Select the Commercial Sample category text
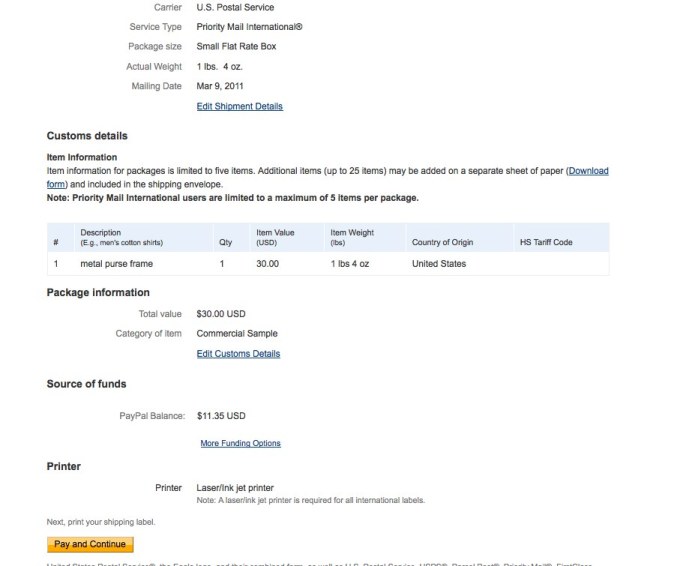The image size is (683, 566). [x=237, y=334]
